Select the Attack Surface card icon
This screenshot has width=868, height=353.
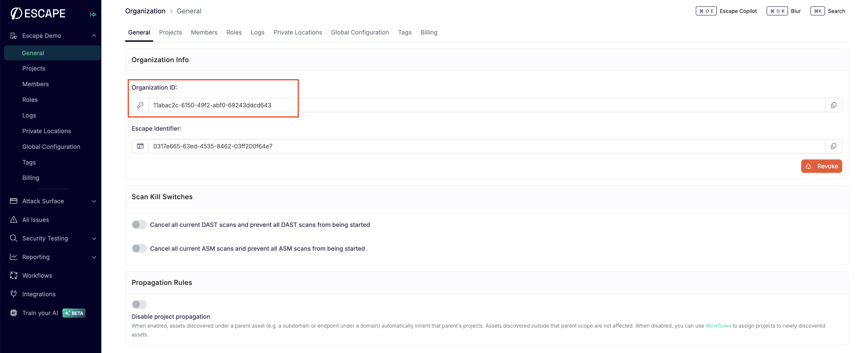(x=13, y=201)
